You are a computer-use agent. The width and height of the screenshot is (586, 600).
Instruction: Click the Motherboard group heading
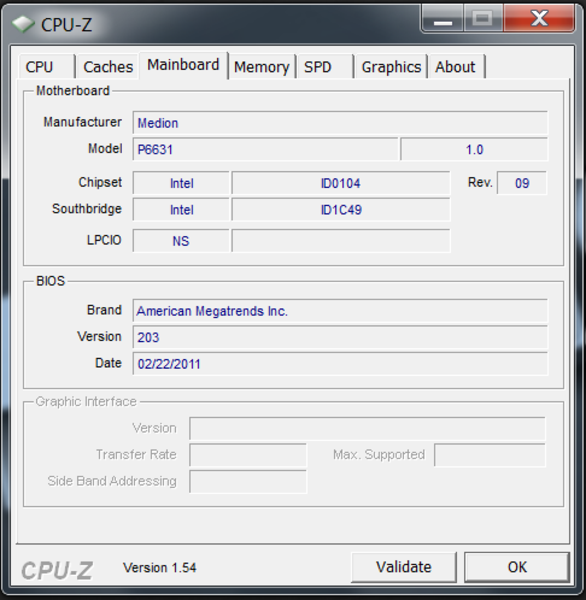tap(73, 91)
